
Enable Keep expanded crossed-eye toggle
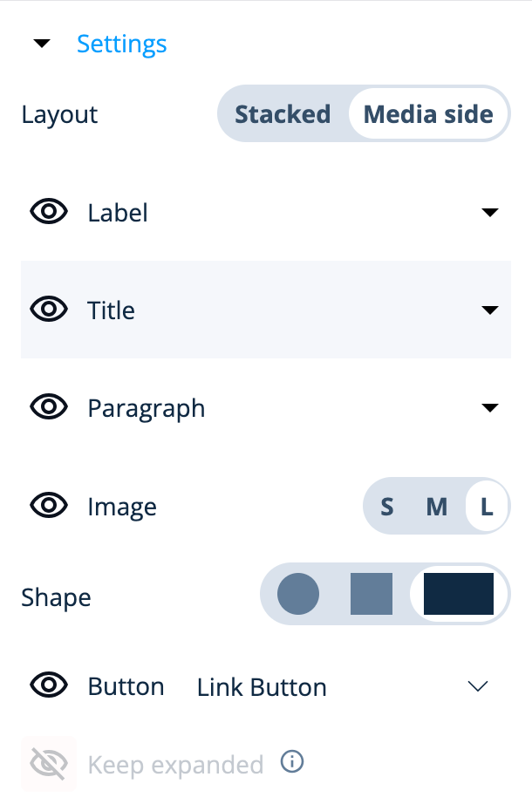[49, 763]
